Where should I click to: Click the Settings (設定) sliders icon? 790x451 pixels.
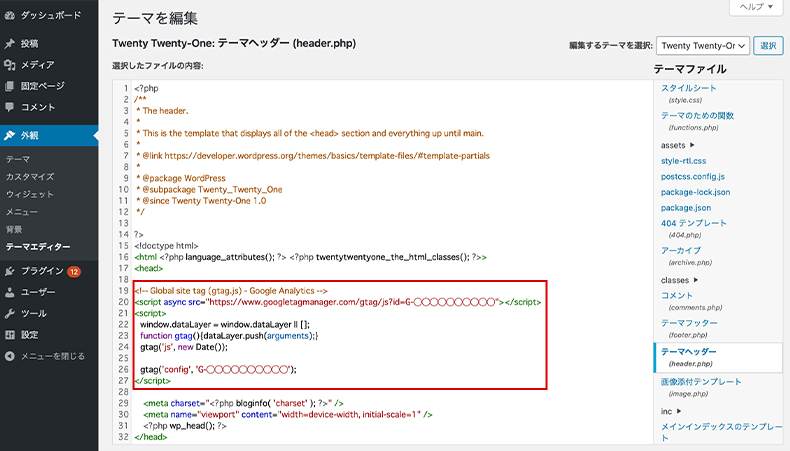10,335
